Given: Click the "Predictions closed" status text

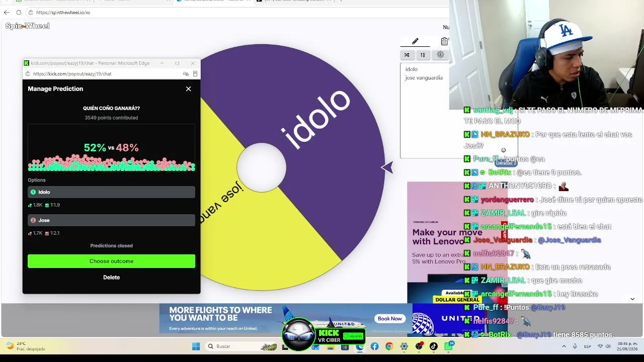Looking at the screenshot, I should tap(111, 246).
